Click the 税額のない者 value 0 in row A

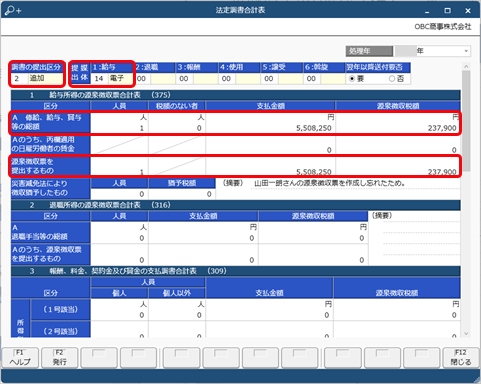(199, 128)
